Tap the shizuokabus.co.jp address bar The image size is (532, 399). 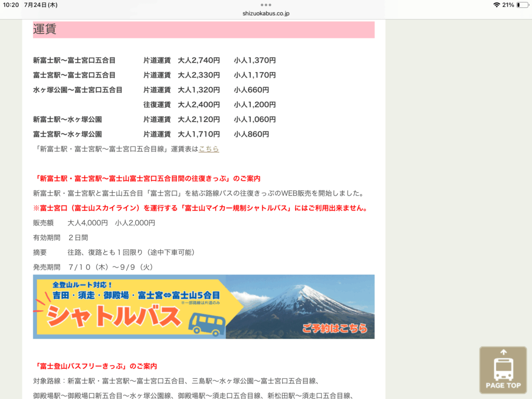pos(266,13)
